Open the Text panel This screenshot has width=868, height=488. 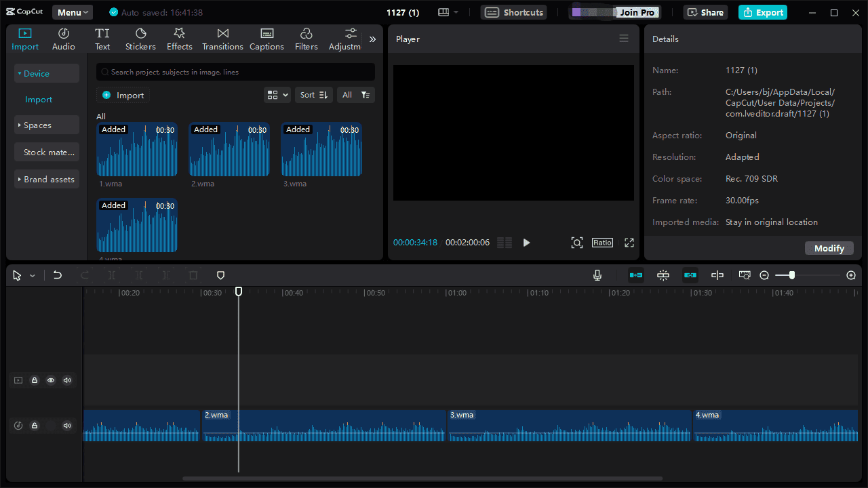(x=102, y=39)
